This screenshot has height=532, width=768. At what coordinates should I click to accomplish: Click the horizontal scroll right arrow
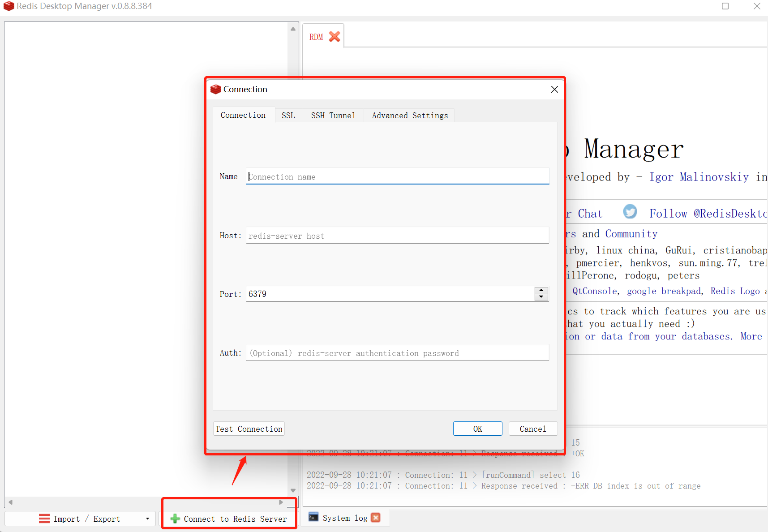(281, 502)
